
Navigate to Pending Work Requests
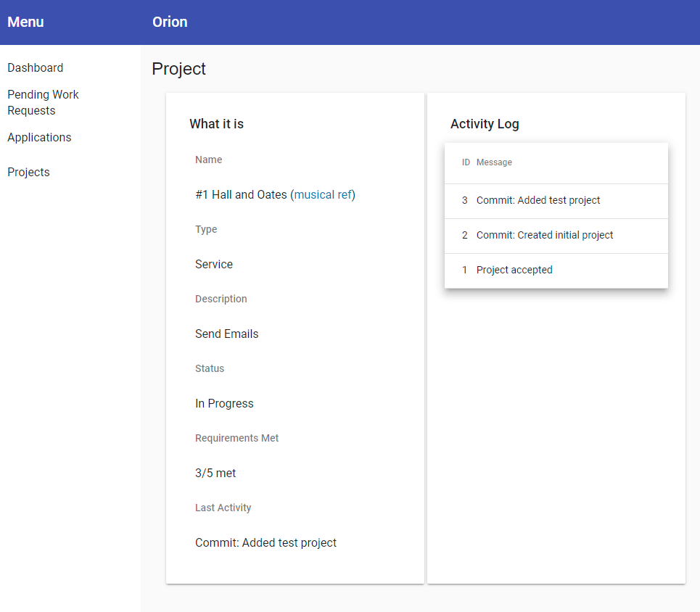click(x=43, y=102)
